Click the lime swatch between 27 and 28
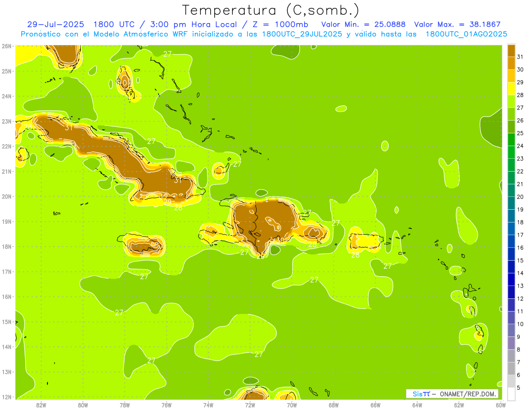Screen dimensions: 532x411 [x=511, y=101]
